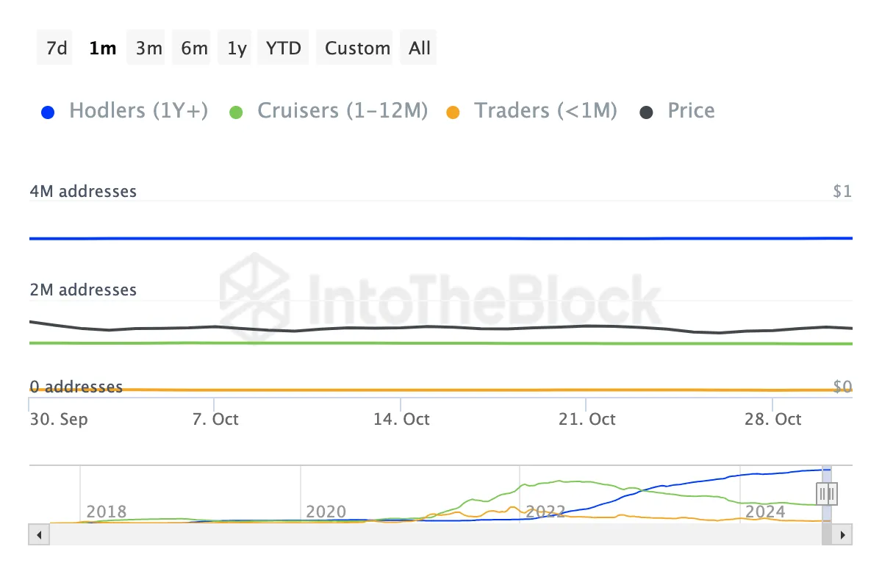882x588 pixels.
Task: Click the active 1m range tab
Action: tap(102, 49)
